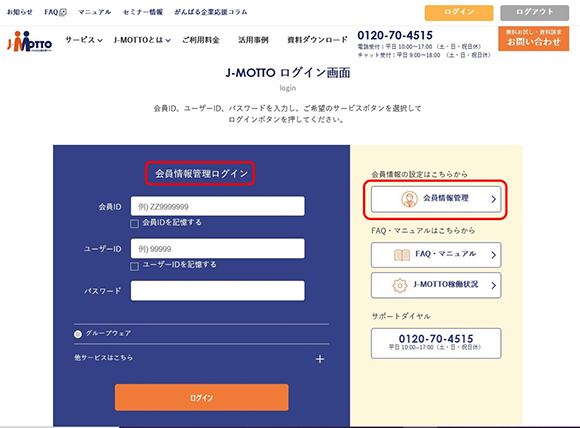This screenshot has height=428, width=580.
Task: Open マニュアル top link
Action: pyautogui.click(x=94, y=12)
